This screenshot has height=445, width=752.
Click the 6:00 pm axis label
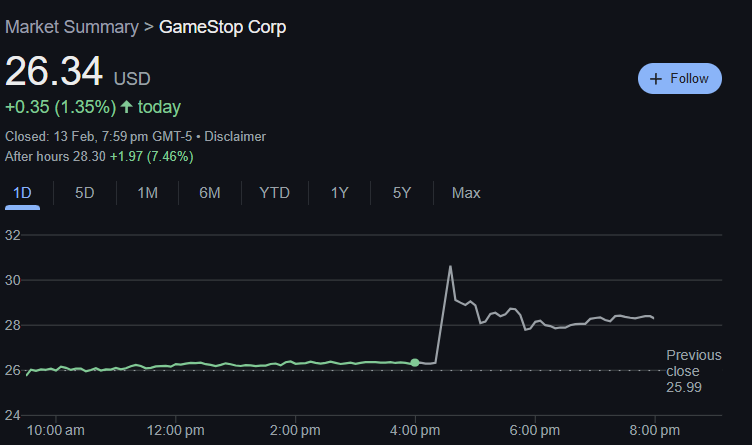tap(535, 430)
